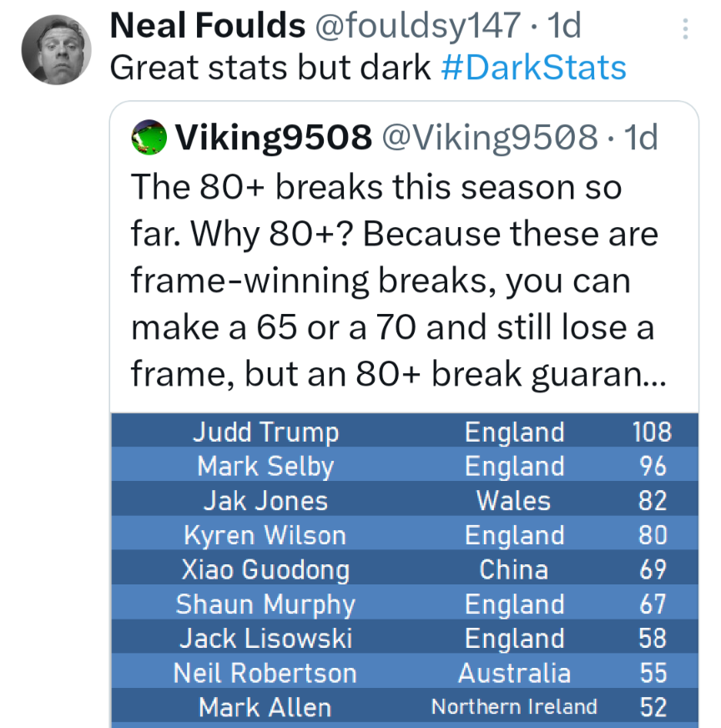This screenshot has width=721, height=728.
Task: Tap the Jack Lisowski row
Action: [404, 639]
